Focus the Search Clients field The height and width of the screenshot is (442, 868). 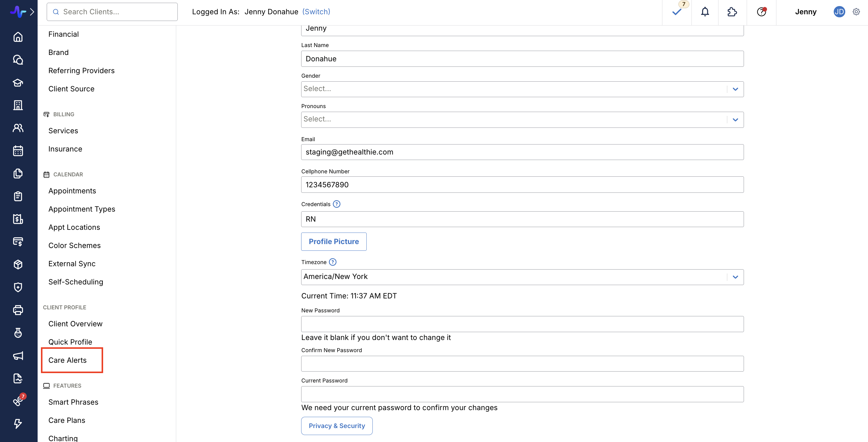(112, 12)
